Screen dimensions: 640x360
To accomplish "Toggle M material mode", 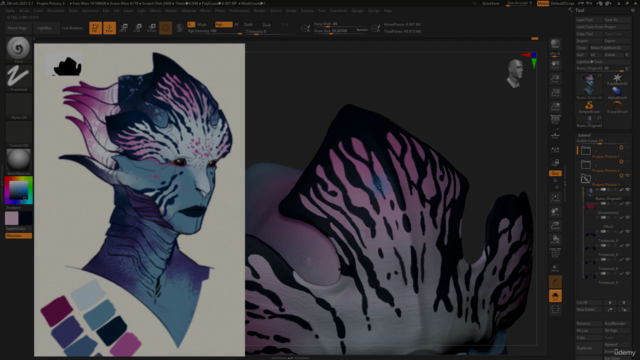I will pos(236,24).
